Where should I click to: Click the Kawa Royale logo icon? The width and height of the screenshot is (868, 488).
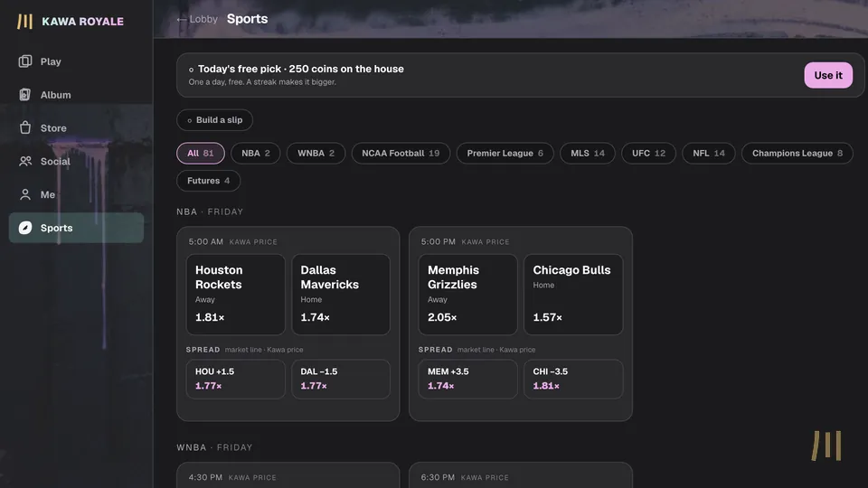[x=25, y=22]
